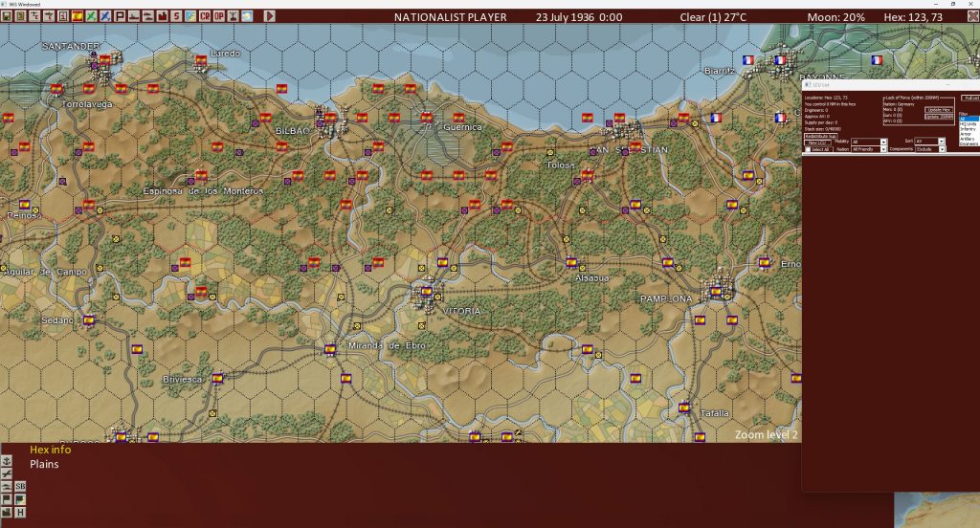
Task: Click the Full List button
Action: click(970, 98)
